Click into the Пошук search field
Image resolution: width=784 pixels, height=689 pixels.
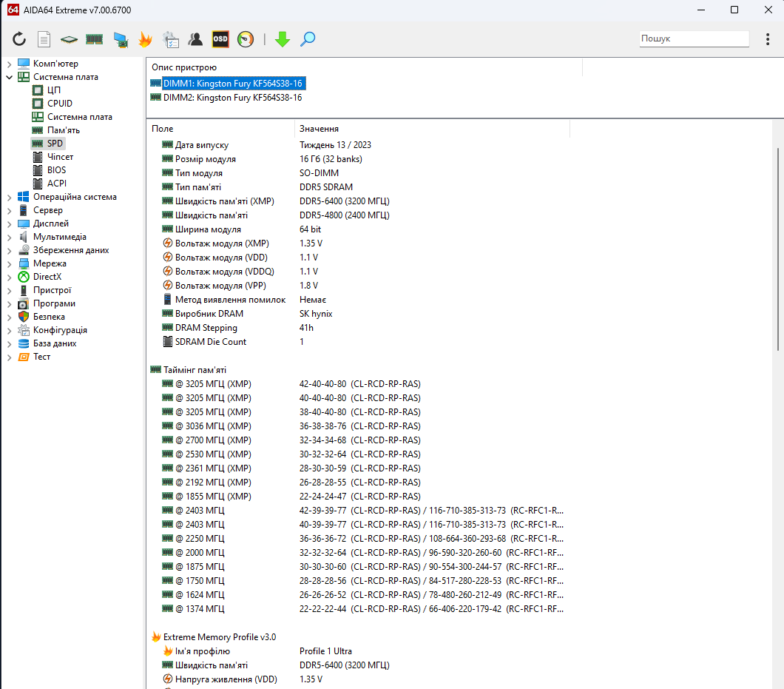694,38
